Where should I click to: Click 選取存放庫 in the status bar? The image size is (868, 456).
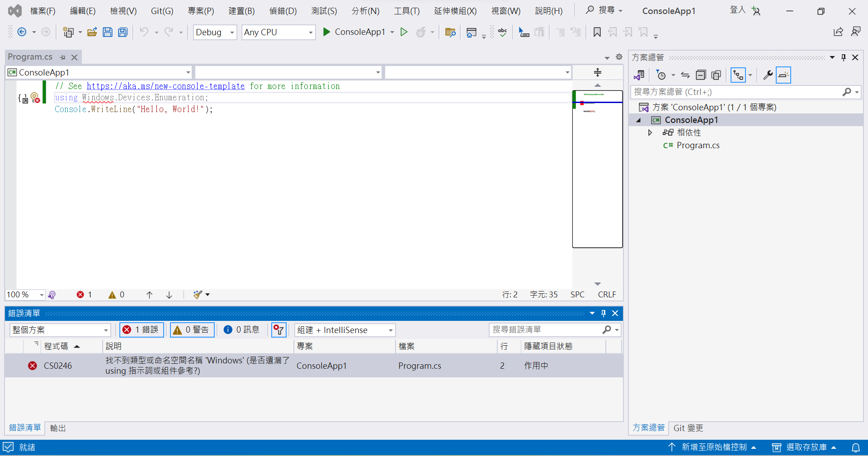(804, 447)
